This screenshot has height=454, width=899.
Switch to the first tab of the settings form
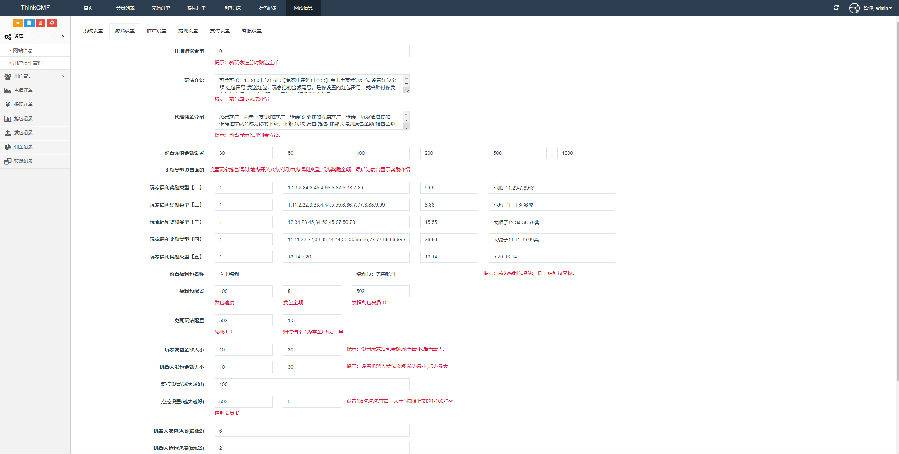point(92,31)
